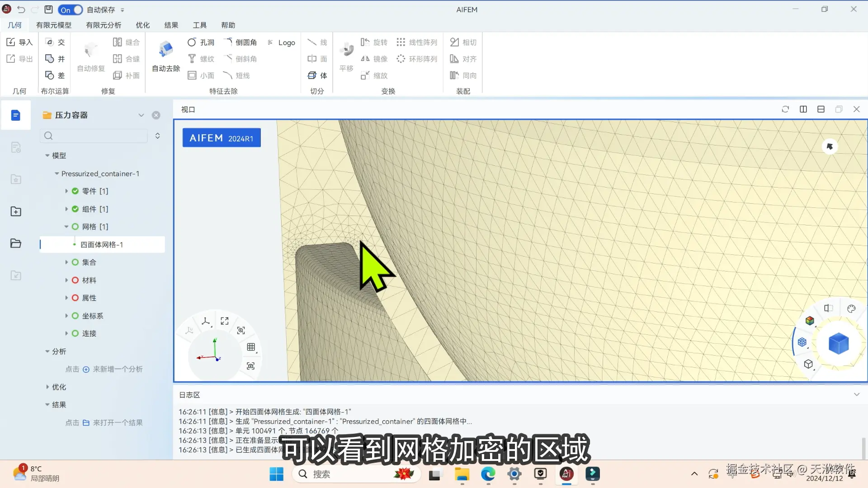The width and height of the screenshot is (868, 488).
Task: Click the blue view cube
Action: coord(838,343)
